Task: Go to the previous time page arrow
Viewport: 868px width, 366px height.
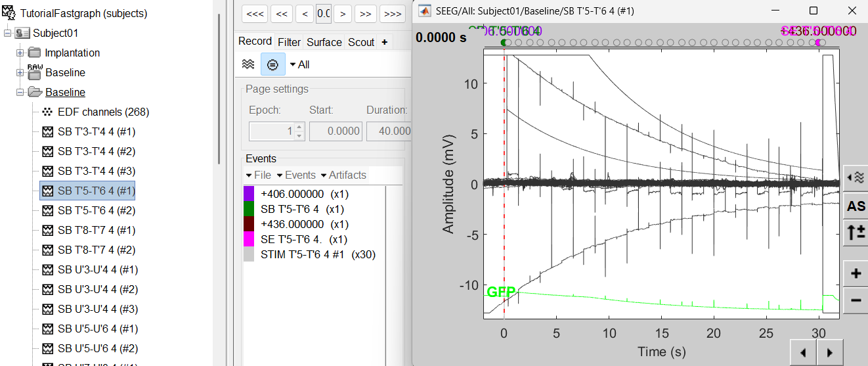Action: click(803, 353)
